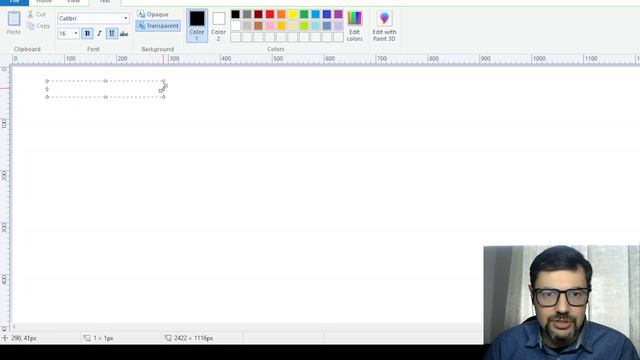This screenshot has height=360, width=640.
Task: Pick the purple palette swatch
Action: coord(338,14)
